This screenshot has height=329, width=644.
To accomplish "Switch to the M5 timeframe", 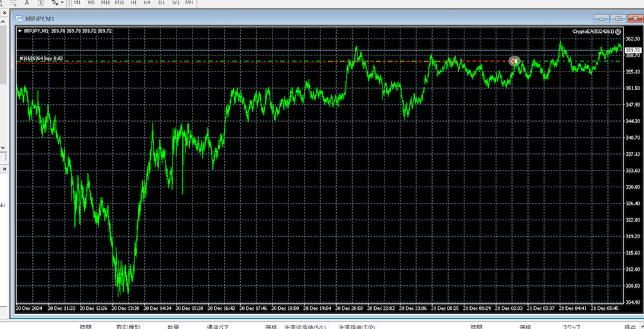I will click(91, 3).
